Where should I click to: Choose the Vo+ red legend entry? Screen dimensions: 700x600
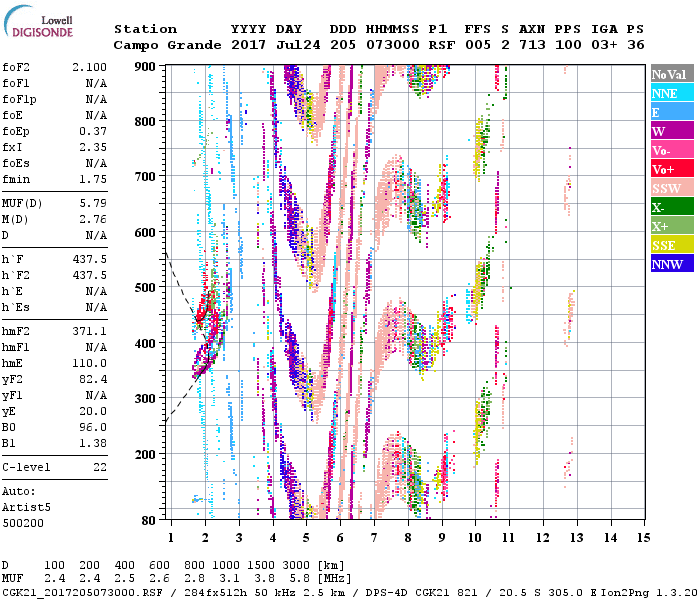point(671,169)
